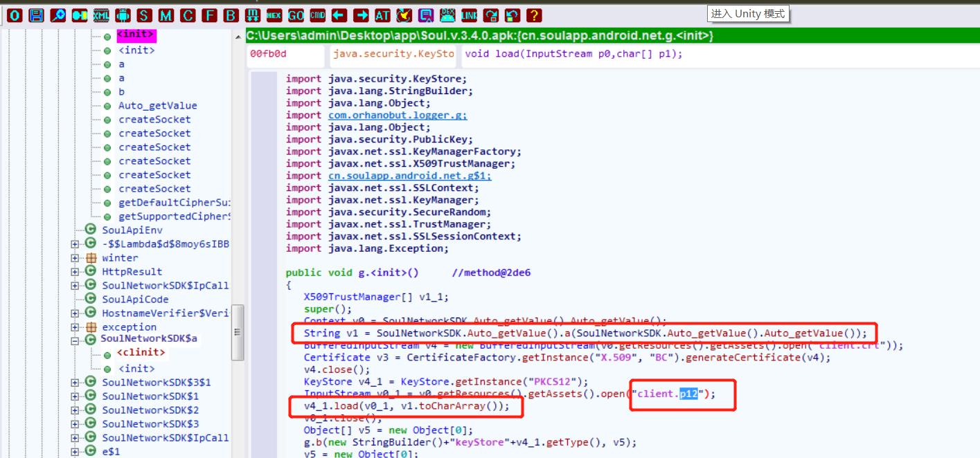Expand the -$$Lambda$d$8moy6sIBB node
This screenshot has height=458, width=980.
(75, 244)
